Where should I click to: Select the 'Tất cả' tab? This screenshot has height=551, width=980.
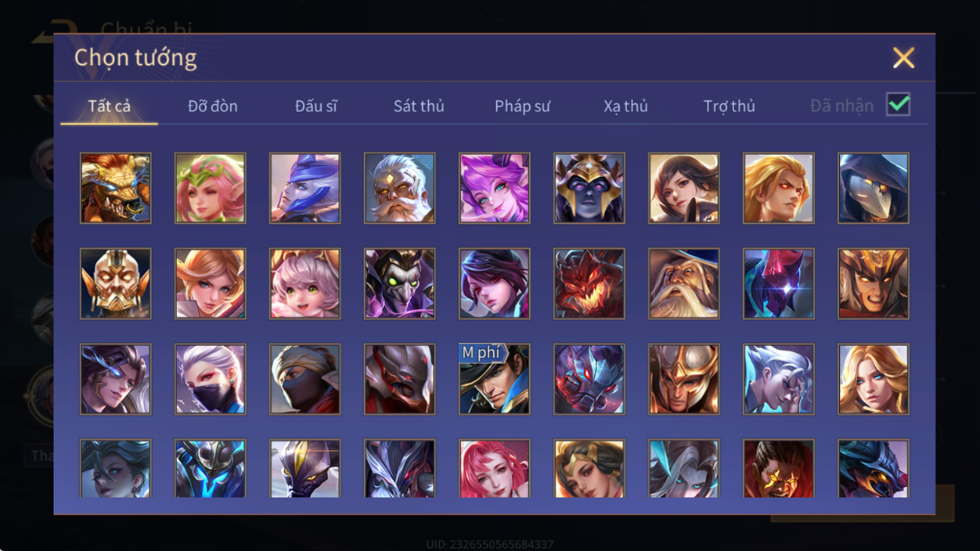(x=109, y=106)
